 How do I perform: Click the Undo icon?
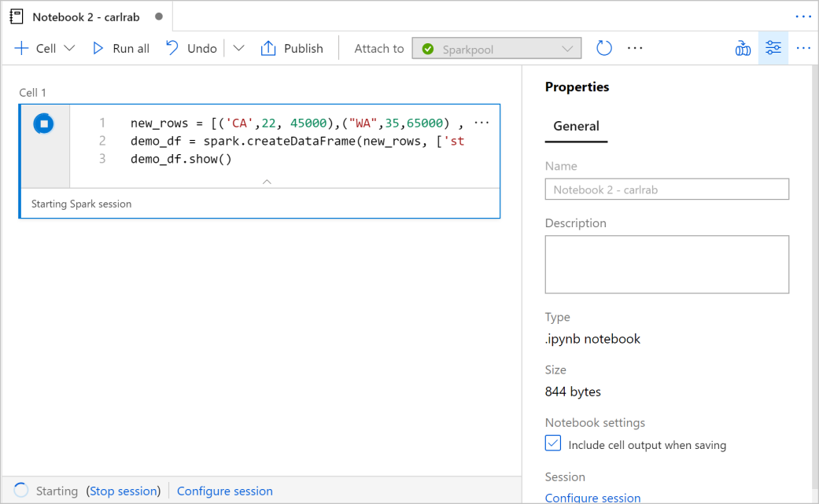170,48
